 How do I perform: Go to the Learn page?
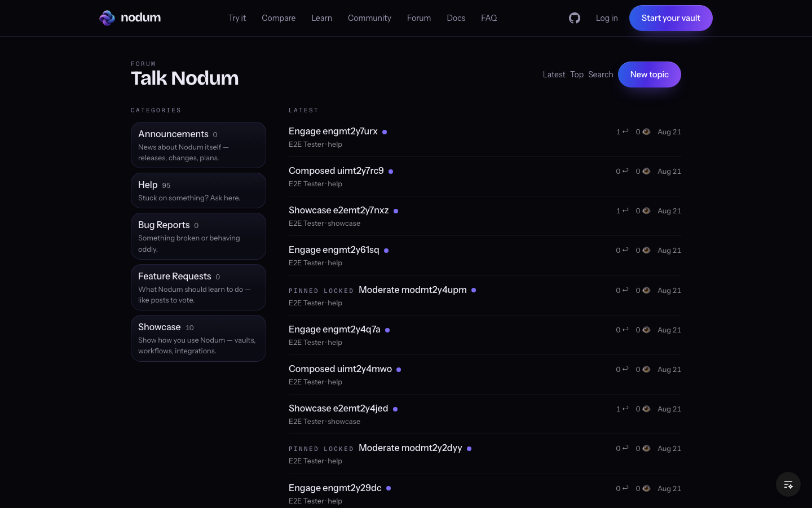click(x=321, y=18)
